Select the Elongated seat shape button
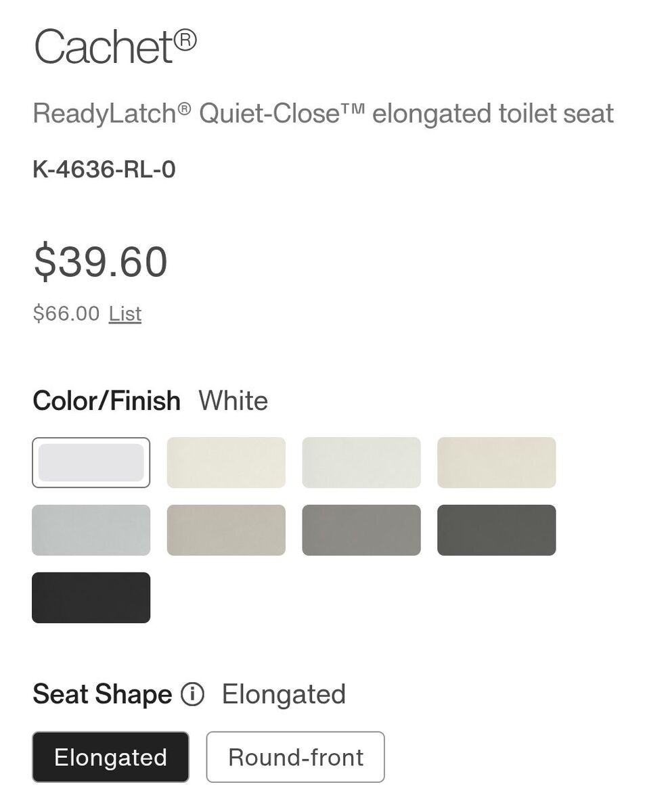Viewport: 668px width, 812px height. pos(110,757)
